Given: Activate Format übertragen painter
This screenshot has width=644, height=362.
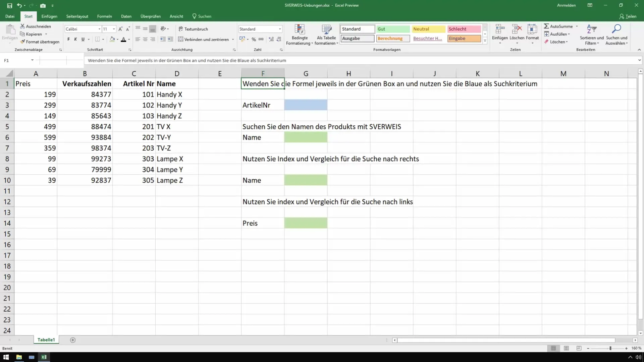Looking at the screenshot, I should [x=40, y=42].
